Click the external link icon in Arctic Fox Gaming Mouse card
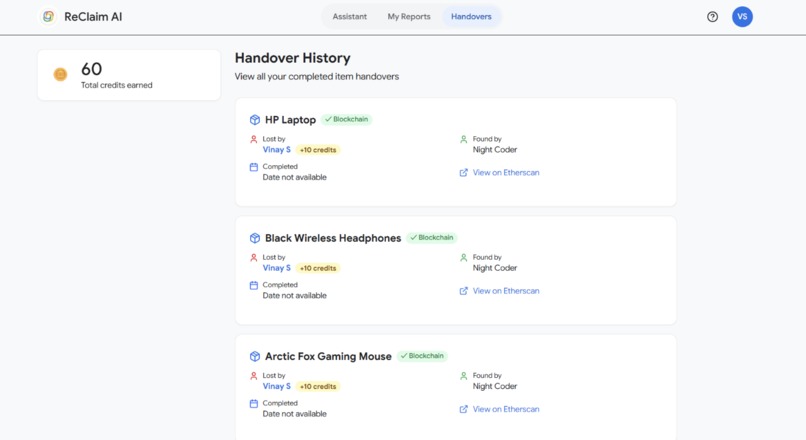This screenshot has height=440, width=806. point(464,409)
